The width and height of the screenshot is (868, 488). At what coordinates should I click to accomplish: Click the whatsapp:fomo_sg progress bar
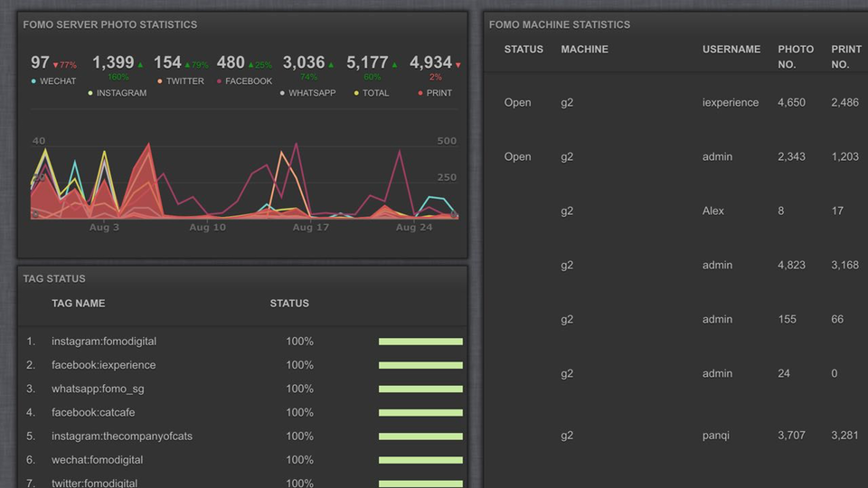[x=420, y=389]
